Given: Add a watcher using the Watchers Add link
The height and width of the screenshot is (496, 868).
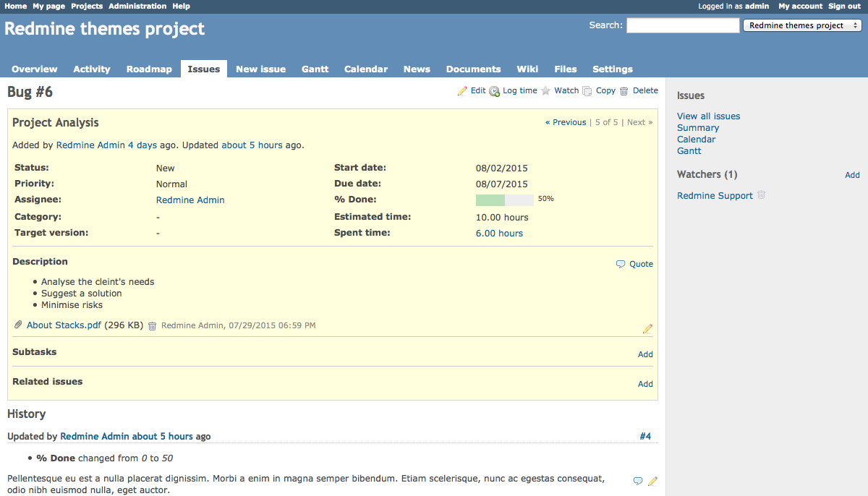Looking at the screenshot, I should [852, 175].
